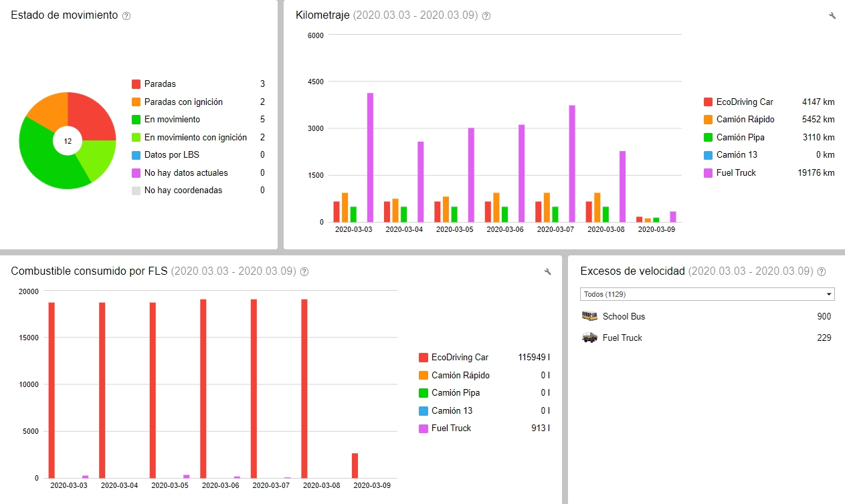Click help icon beside Excesos de velocidad

[822, 272]
